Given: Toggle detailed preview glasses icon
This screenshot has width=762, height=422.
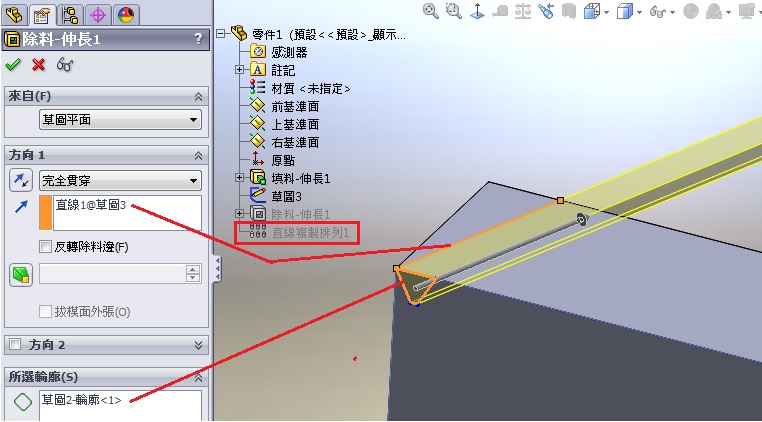Looking at the screenshot, I should click(x=65, y=64).
